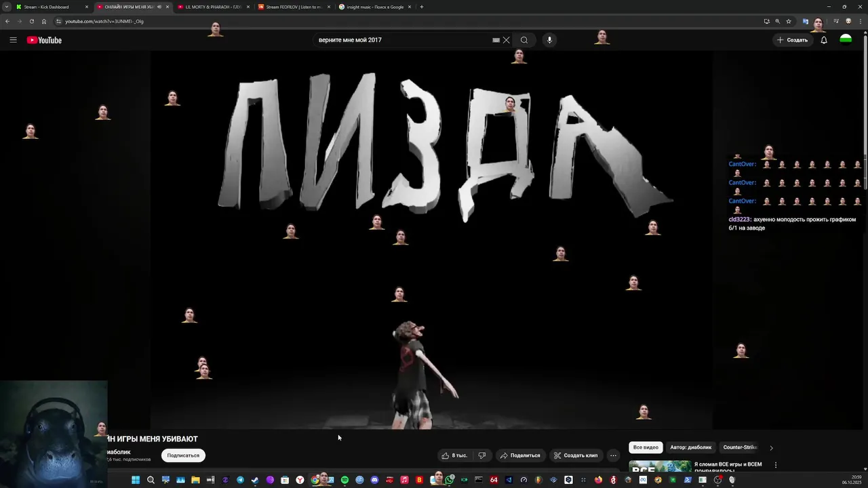Show more filter chips with the arrow

pos(771,447)
